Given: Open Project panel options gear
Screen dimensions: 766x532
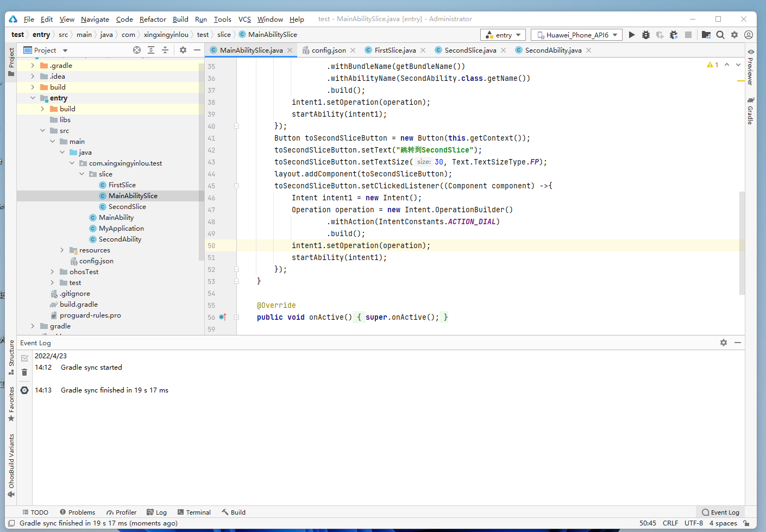Looking at the screenshot, I should click(183, 50).
